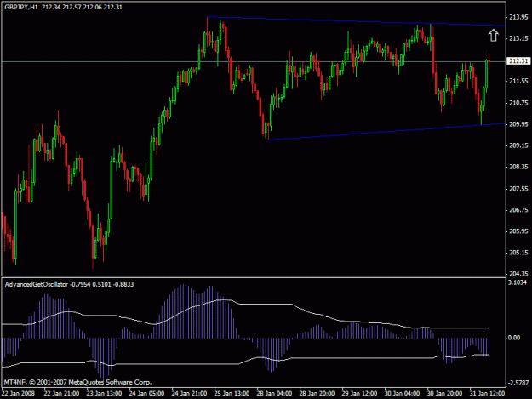This screenshot has width=532, height=399.
Task: Click the 213.95 price scale label
Action: tap(518, 17)
